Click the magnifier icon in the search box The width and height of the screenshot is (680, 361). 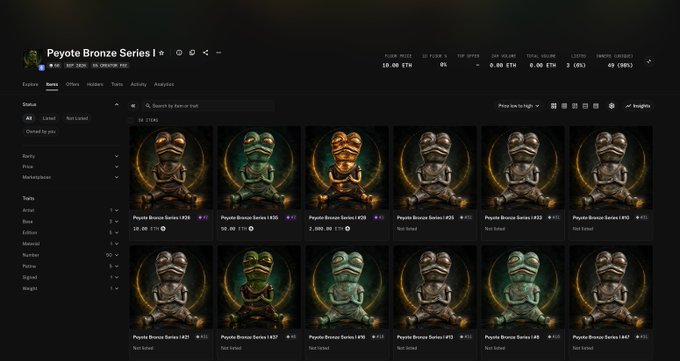coord(148,106)
